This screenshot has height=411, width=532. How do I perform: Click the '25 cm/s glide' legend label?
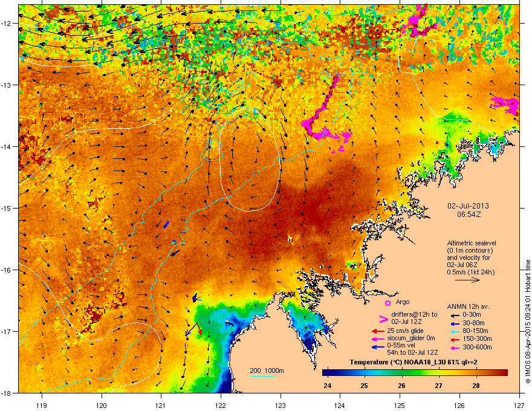[x=405, y=331]
